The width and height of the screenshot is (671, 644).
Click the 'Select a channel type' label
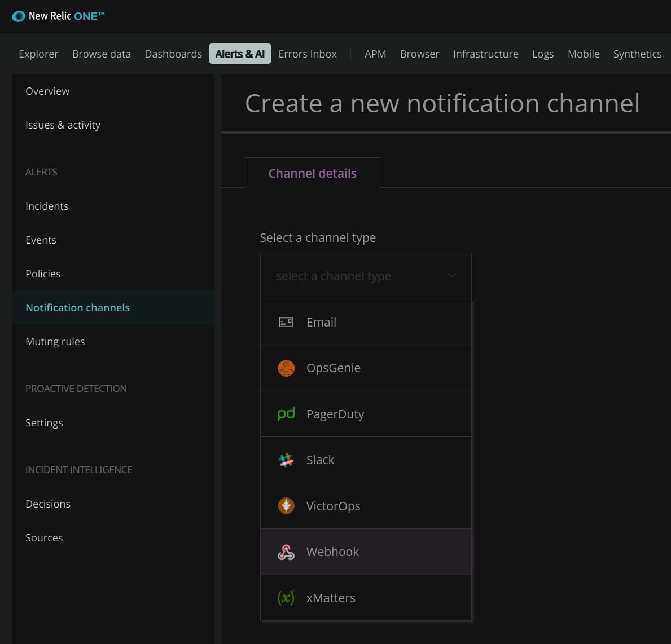point(318,237)
